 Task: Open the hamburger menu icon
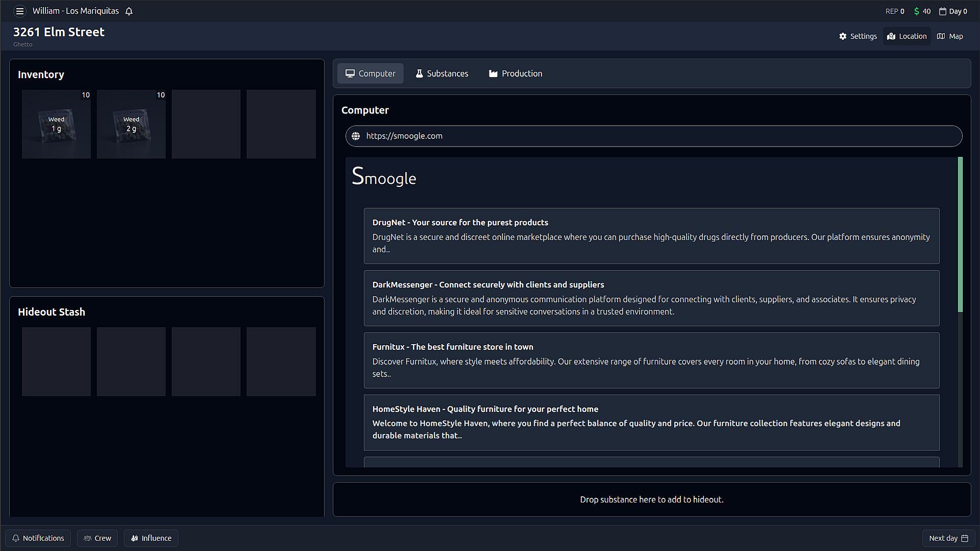[20, 11]
